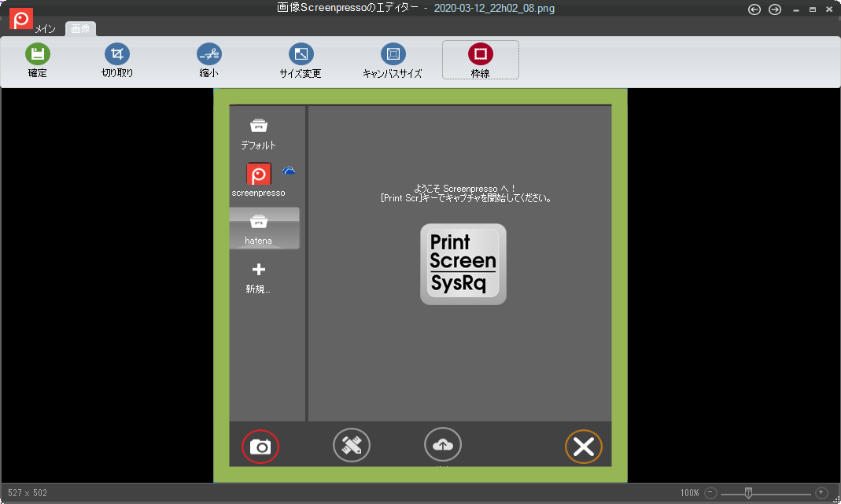This screenshot has height=504, width=841.
Task: Click the 527 x 502 image size text
Action: coord(28,493)
